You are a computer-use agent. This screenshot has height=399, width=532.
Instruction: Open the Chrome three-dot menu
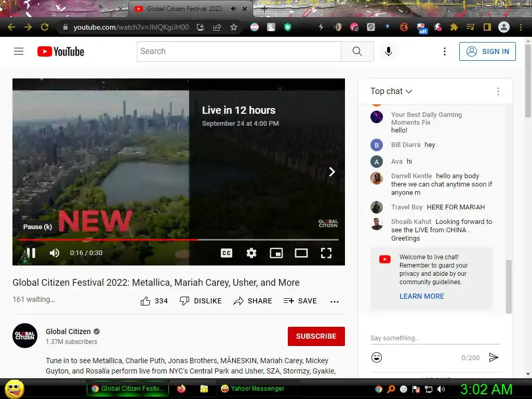point(521,27)
